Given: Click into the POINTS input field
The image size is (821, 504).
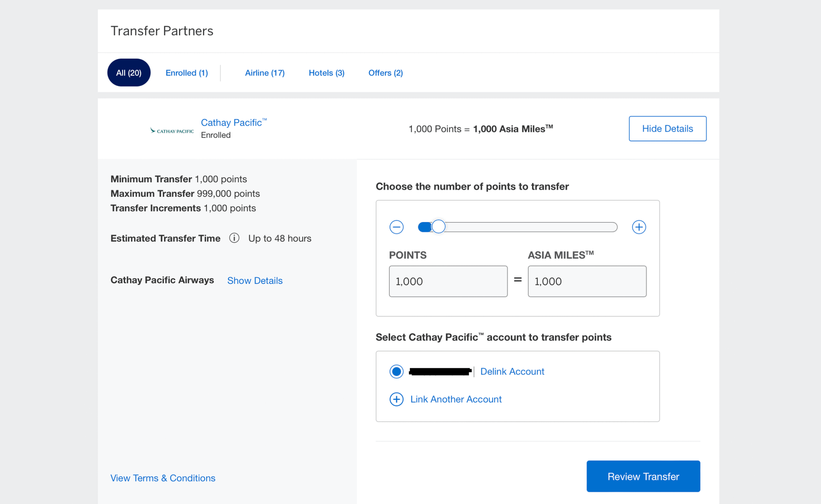Looking at the screenshot, I should (448, 281).
